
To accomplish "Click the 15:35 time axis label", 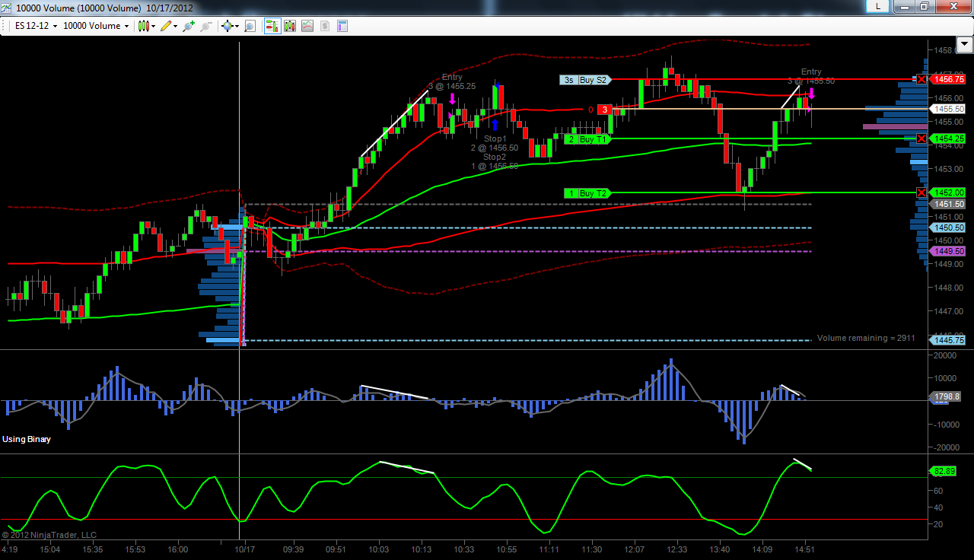I will (94, 549).
